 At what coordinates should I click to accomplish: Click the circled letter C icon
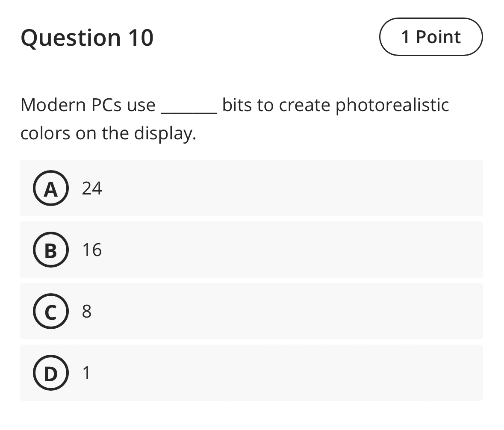[x=50, y=312]
